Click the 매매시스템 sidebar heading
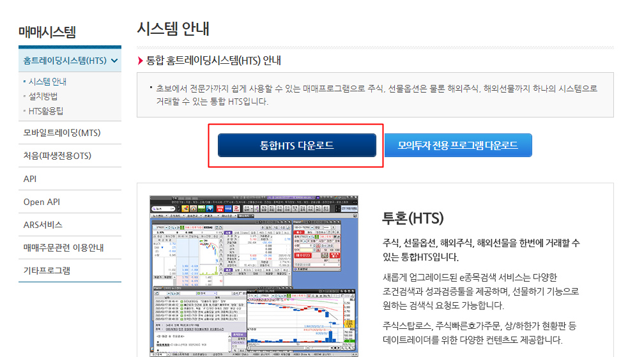This screenshot has width=644, height=357. 47,31
